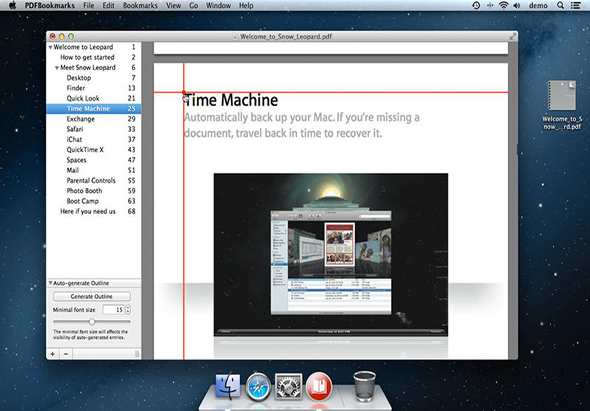Click the Generate Outline button
Viewport: 590px width, 411px height.
[x=92, y=297]
